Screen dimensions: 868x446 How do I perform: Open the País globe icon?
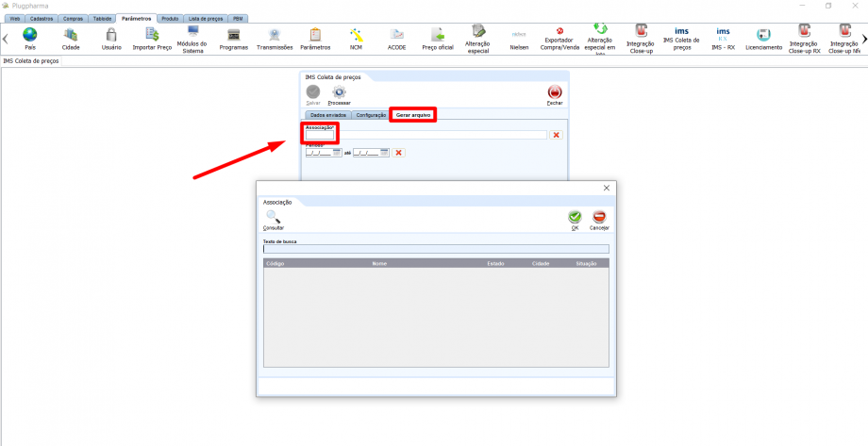[x=30, y=35]
